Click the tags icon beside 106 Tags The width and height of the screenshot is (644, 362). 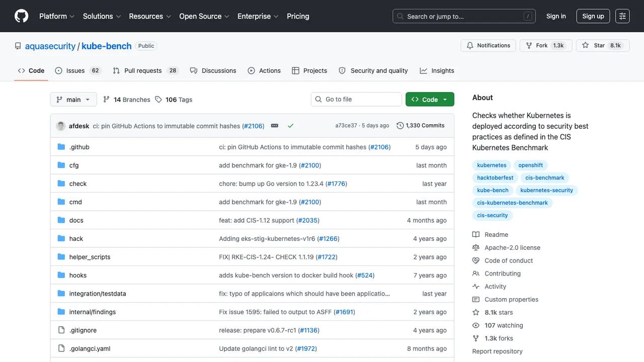click(158, 100)
